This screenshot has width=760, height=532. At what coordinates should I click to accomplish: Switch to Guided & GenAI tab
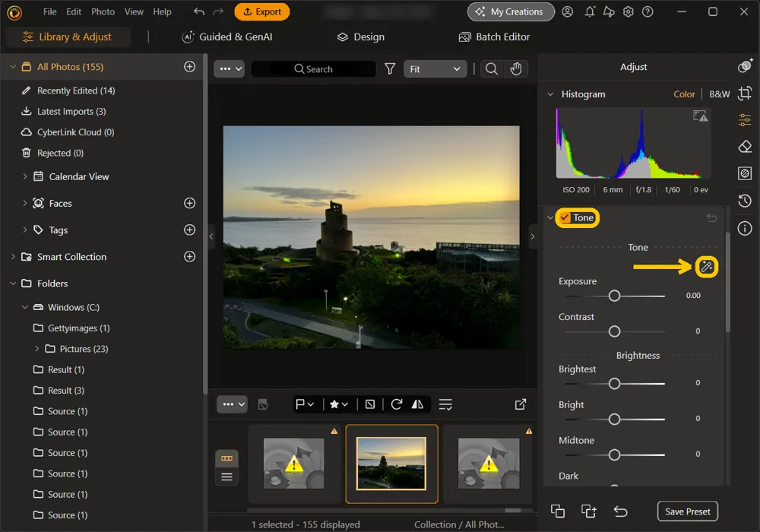pos(226,36)
